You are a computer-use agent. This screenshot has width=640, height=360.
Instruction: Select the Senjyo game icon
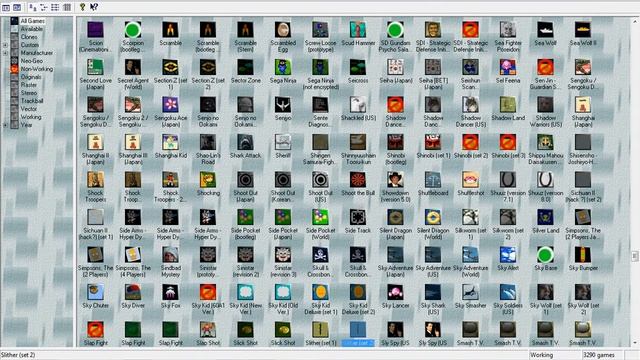click(x=283, y=105)
